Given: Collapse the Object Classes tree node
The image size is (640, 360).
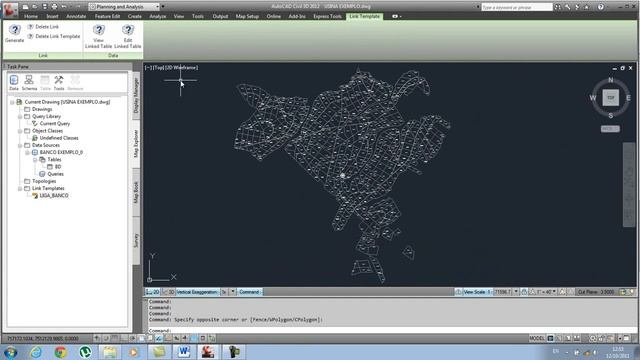Looking at the screenshot, I should (20, 131).
